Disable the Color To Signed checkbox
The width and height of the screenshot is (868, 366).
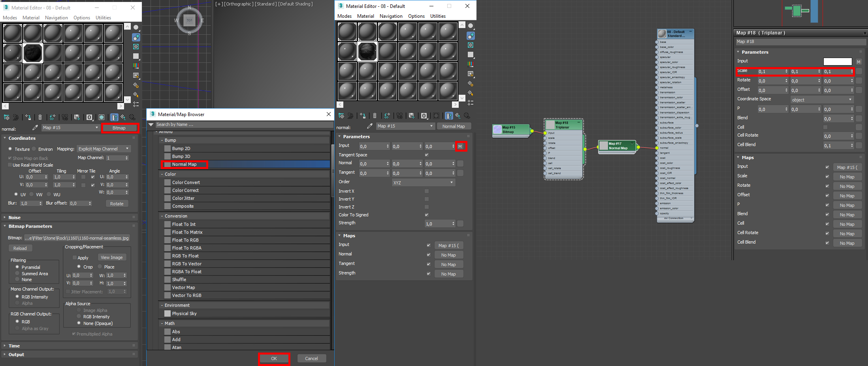coord(427,215)
